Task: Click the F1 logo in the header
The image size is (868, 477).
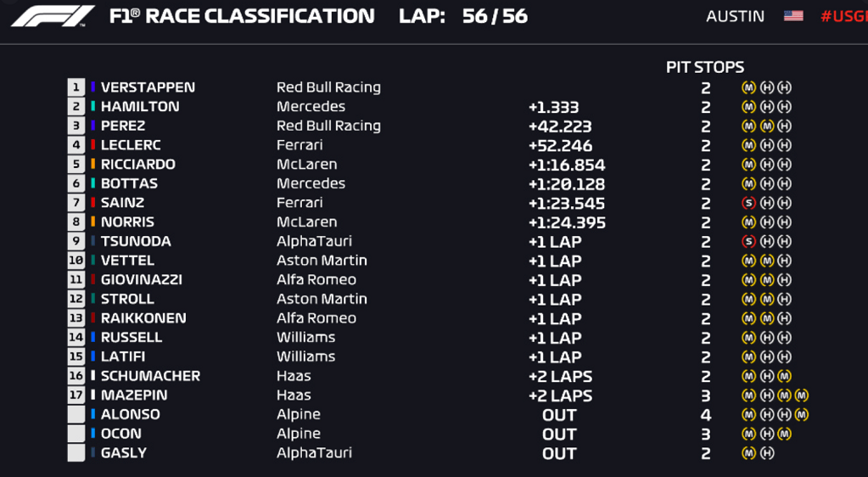Action: (53, 16)
